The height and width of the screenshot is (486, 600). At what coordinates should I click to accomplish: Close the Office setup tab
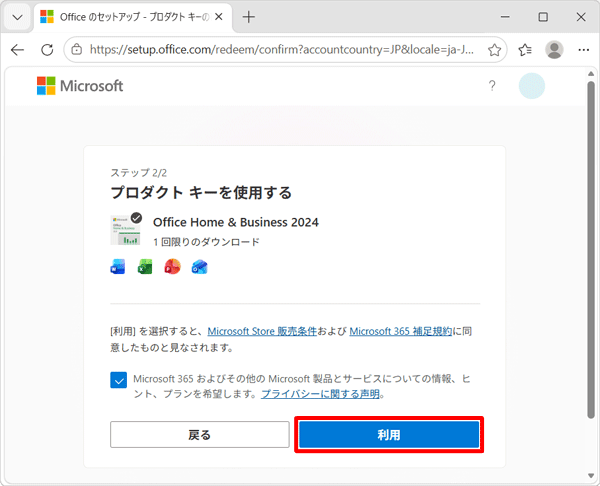click(219, 17)
